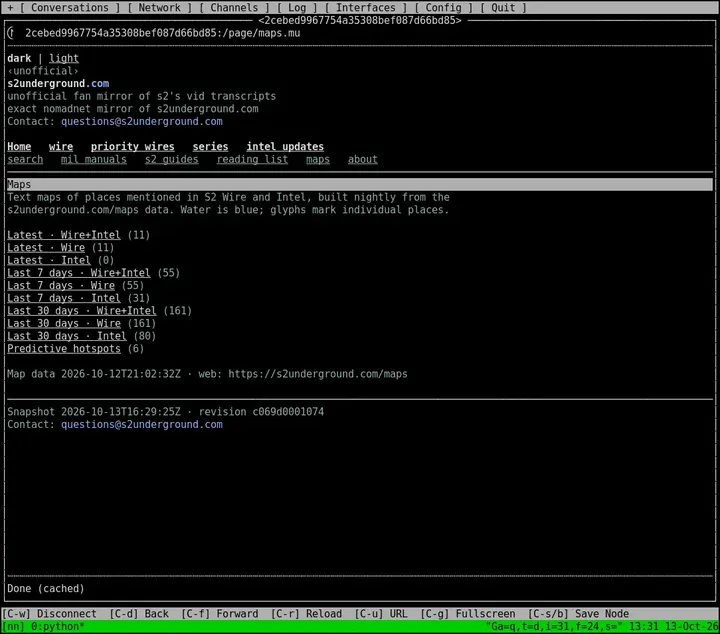
Task: Click the page address 2cebed...:/page/maps.mu
Action: click(163, 33)
